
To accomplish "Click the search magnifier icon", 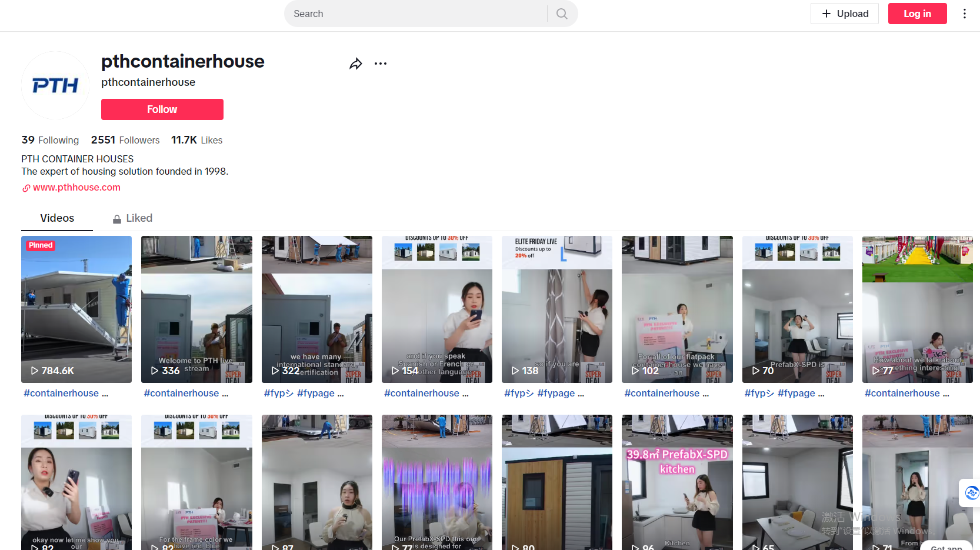I will (562, 14).
